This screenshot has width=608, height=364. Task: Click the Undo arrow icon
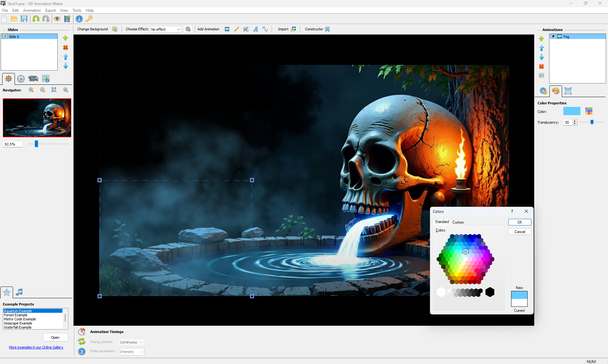point(36,19)
